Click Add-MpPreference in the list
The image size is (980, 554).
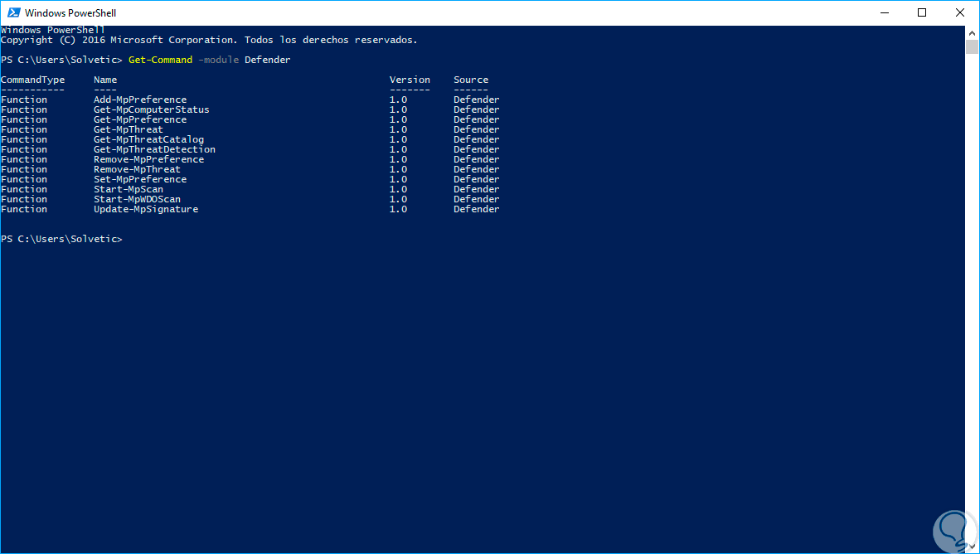(140, 100)
